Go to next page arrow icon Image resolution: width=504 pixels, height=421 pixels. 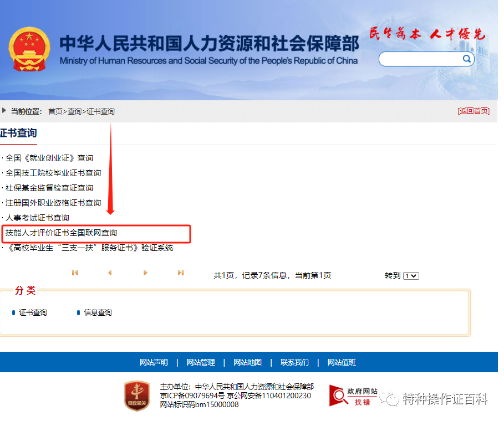(x=145, y=273)
